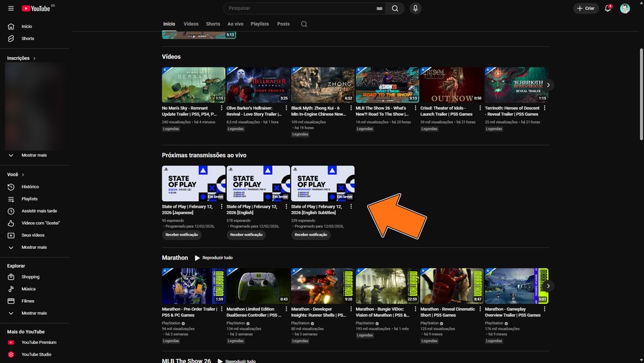Click Reproduzir tudo next to Marathon

213,258
